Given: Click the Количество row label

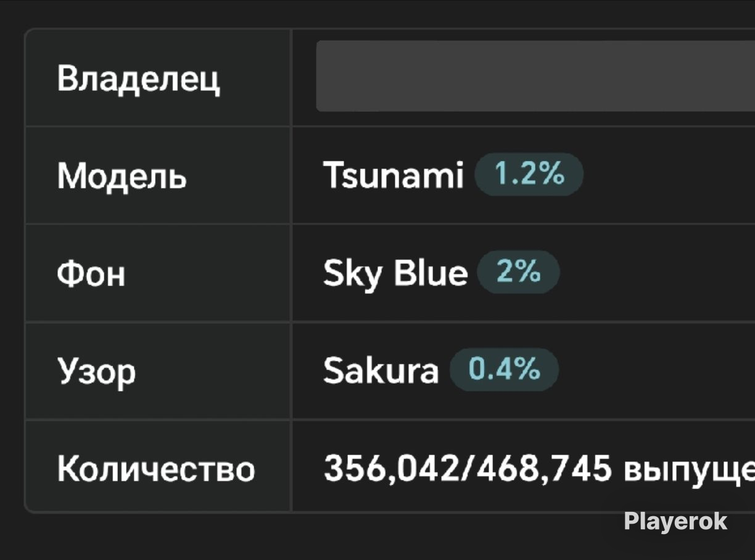Looking at the screenshot, I should (x=156, y=469).
